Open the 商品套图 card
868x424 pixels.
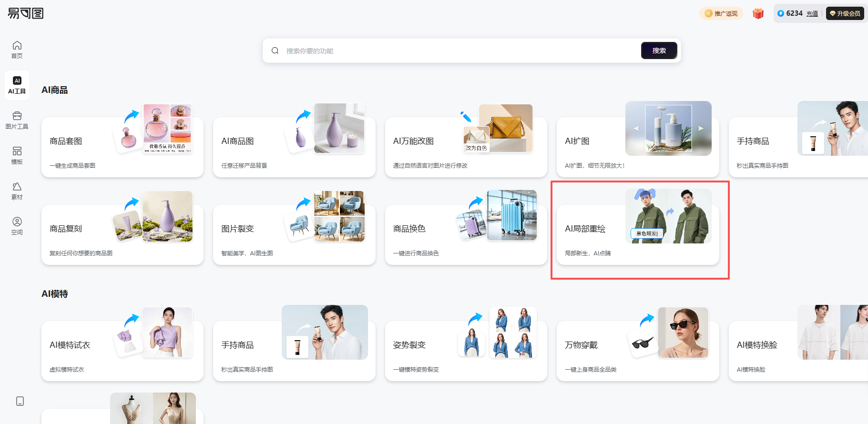click(123, 147)
